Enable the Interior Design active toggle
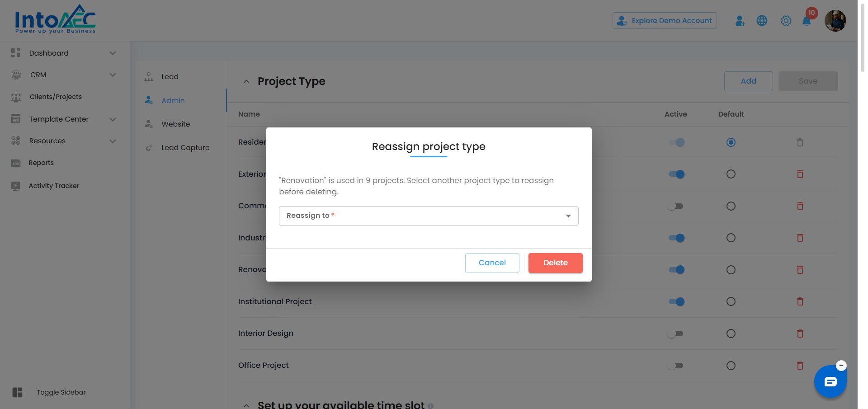868x409 pixels. tap(675, 334)
